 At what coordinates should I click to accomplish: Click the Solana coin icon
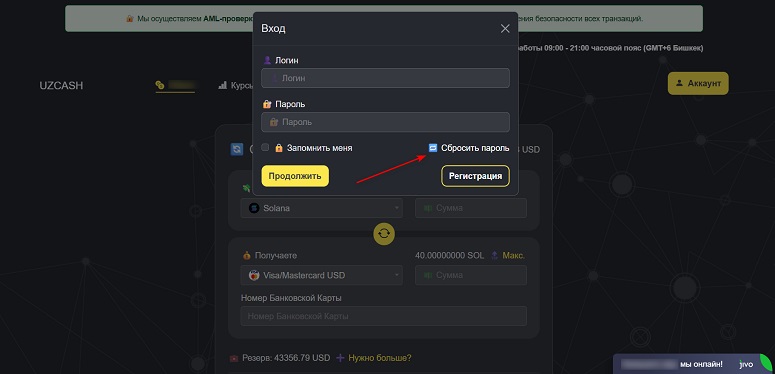254,208
